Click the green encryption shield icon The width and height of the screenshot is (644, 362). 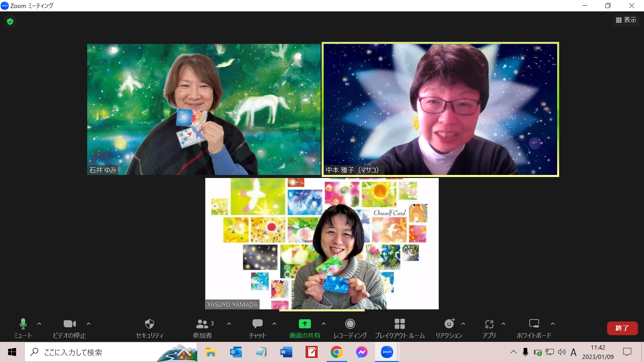(10, 22)
